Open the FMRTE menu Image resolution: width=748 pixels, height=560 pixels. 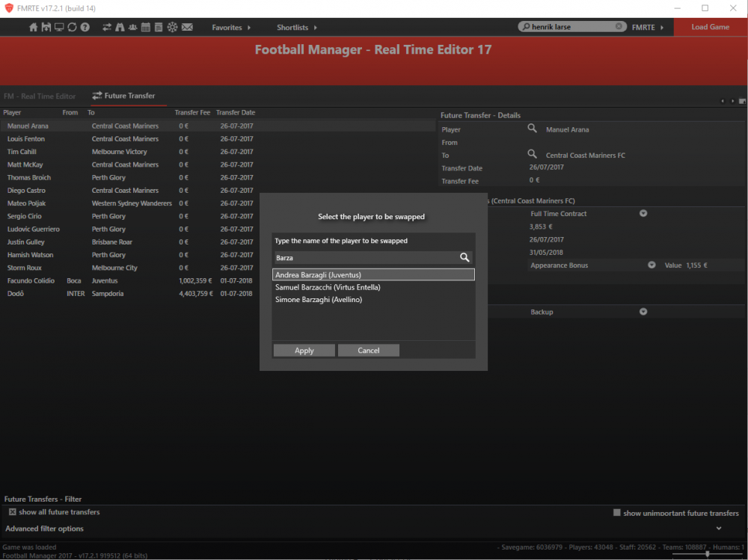pos(647,27)
